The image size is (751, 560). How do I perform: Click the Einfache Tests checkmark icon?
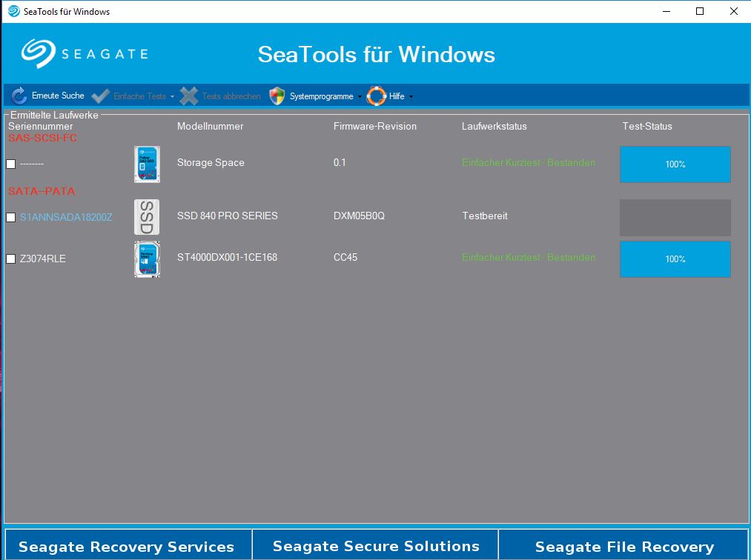(x=101, y=96)
